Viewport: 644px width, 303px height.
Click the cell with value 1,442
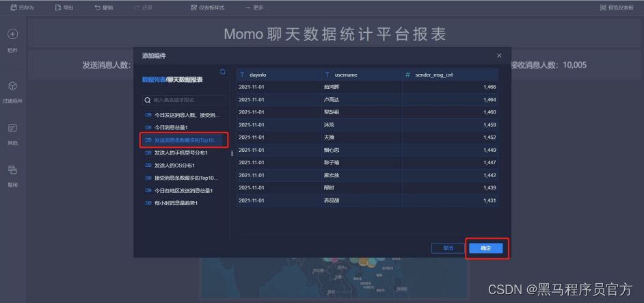(x=450, y=175)
